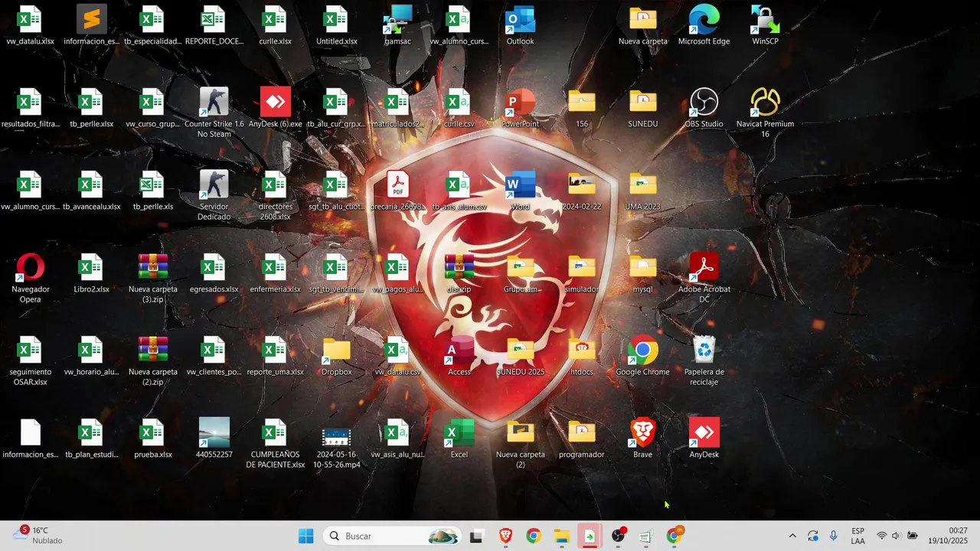Open the Outlook desktop shortcut
980x551 pixels.
520,25
